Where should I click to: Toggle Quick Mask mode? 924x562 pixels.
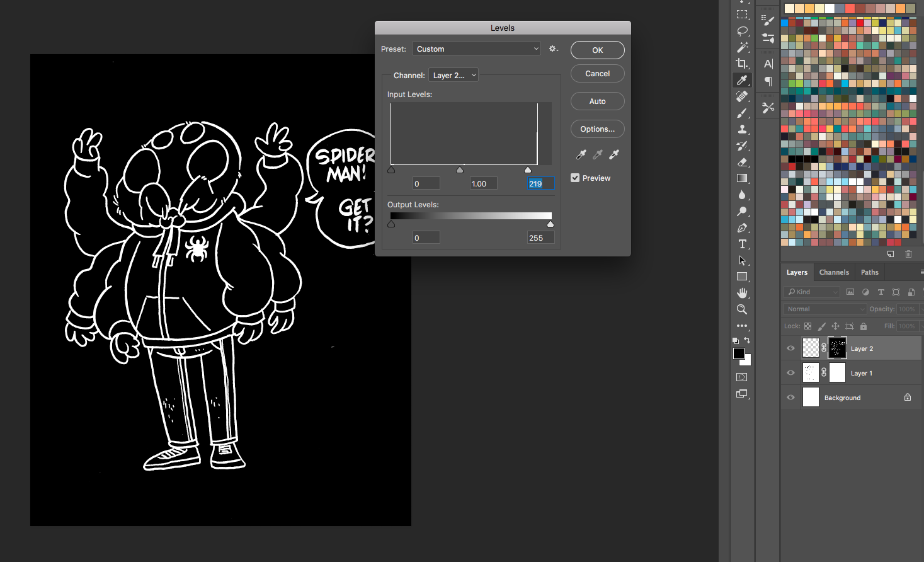click(x=742, y=377)
